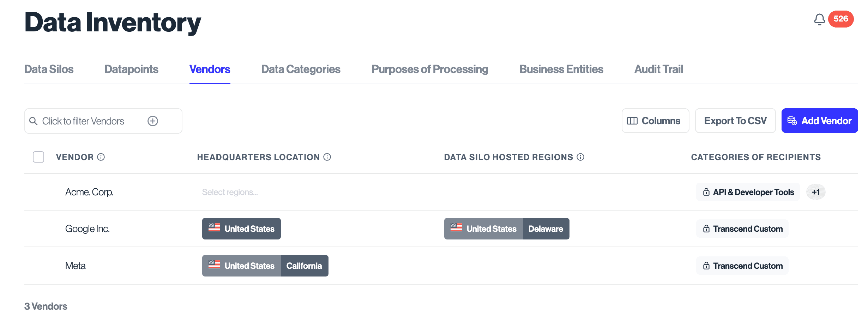This screenshot has height=316, width=868.
Task: Open Select regions dropdown for Acme Corp.
Action: point(230,192)
